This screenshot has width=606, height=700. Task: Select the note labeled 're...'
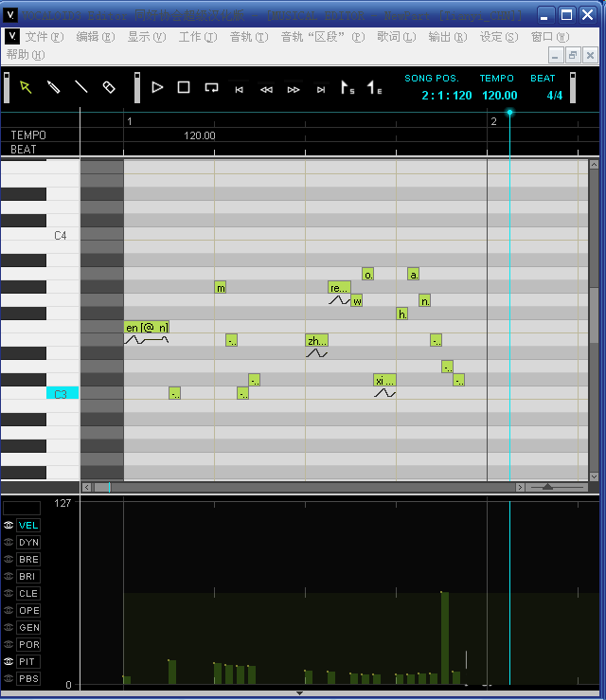(339, 288)
